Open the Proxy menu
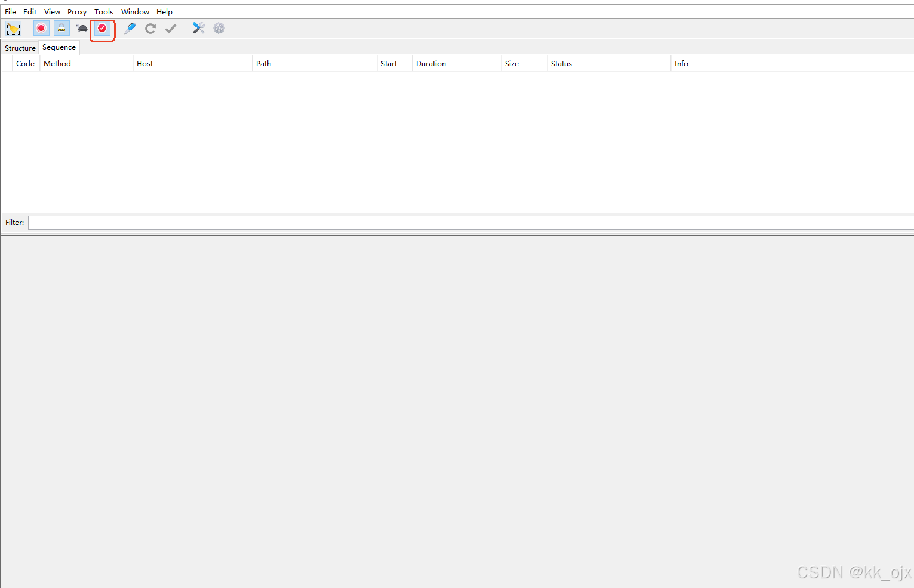The width and height of the screenshot is (914, 588). 77,11
